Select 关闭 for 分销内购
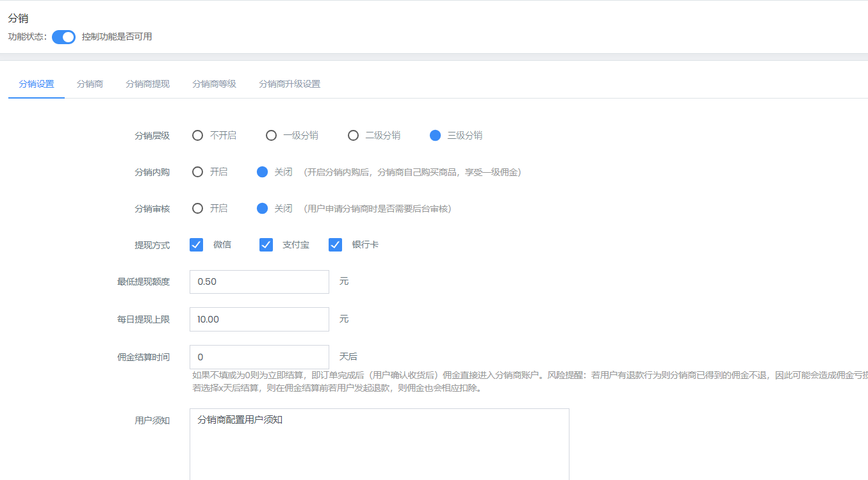Screen dimensions: 868x480 pyautogui.click(x=262, y=172)
